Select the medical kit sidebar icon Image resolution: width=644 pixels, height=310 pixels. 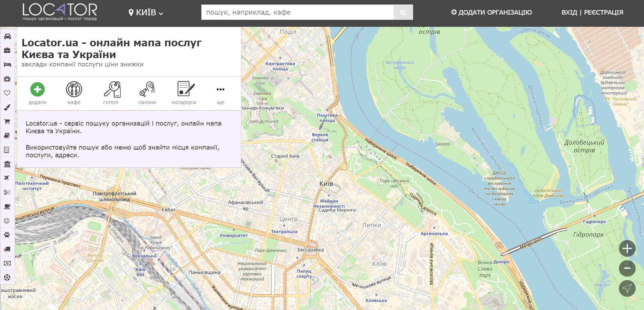(x=7, y=79)
